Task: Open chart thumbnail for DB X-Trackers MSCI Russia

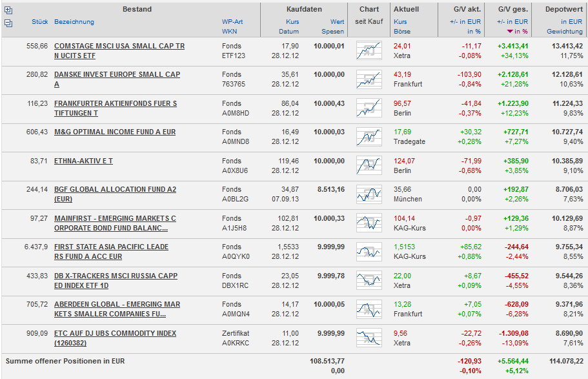Action: pyautogui.click(x=369, y=281)
